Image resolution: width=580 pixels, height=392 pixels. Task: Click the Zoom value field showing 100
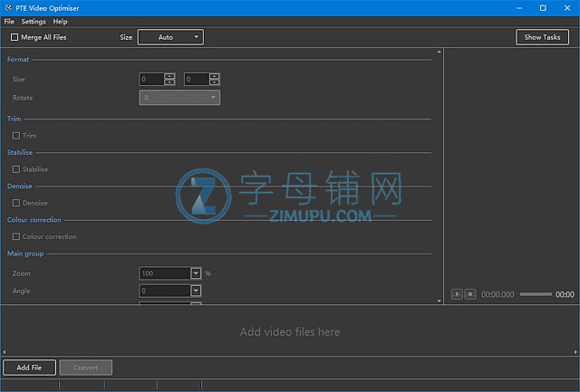pos(165,273)
